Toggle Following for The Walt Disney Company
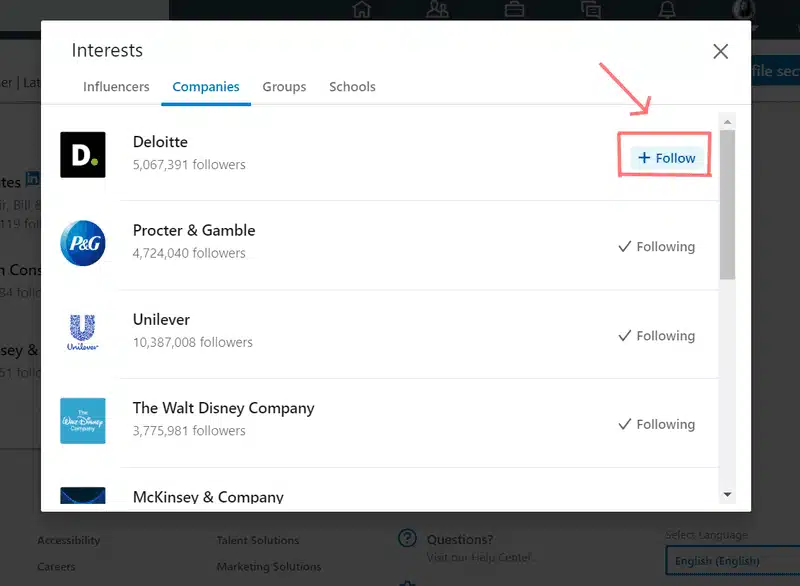 click(x=657, y=424)
